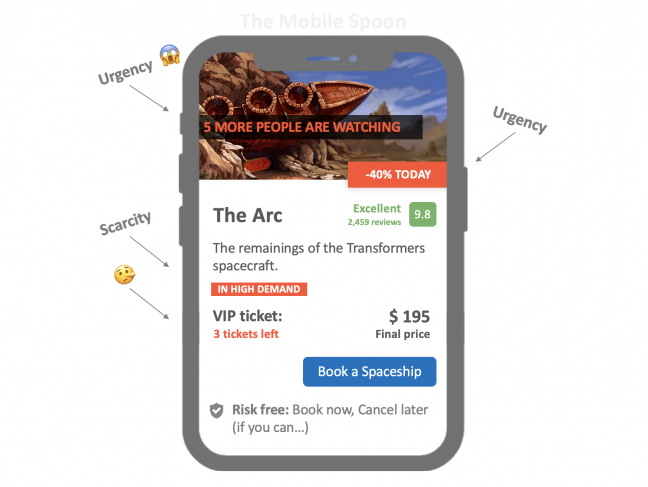
Task: Click the VIP ticket label
Action: tap(248, 316)
